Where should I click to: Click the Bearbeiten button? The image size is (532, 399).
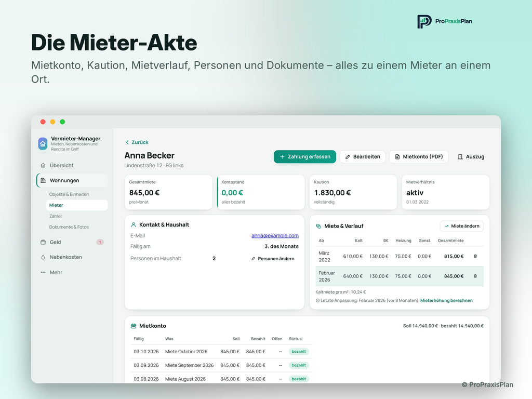(362, 157)
